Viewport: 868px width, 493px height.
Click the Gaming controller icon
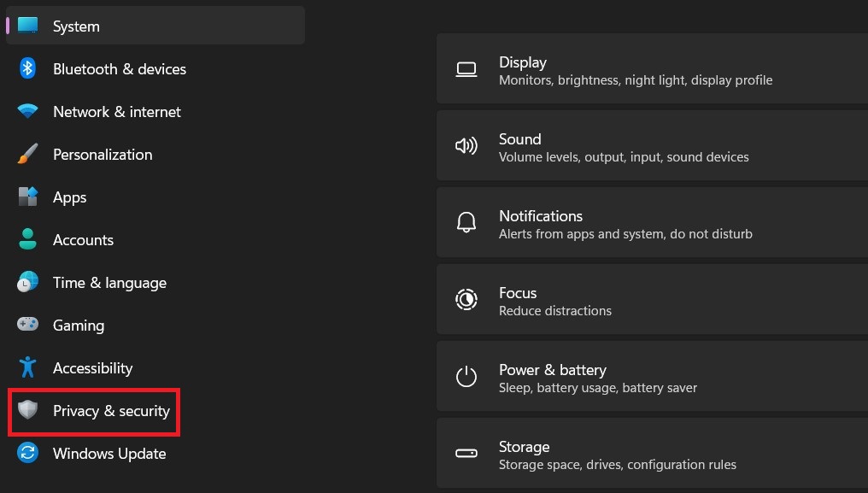pos(28,326)
